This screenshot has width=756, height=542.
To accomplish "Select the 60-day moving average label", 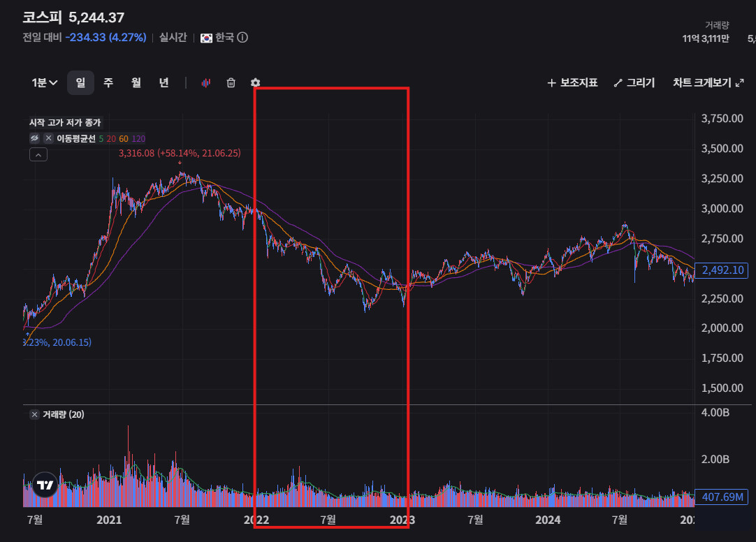I will (x=124, y=139).
